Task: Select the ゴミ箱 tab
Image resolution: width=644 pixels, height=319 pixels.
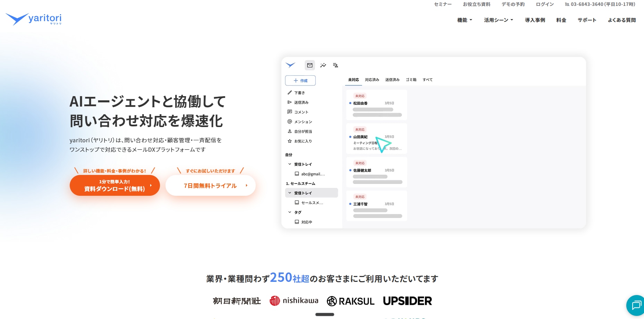Action: (411, 80)
